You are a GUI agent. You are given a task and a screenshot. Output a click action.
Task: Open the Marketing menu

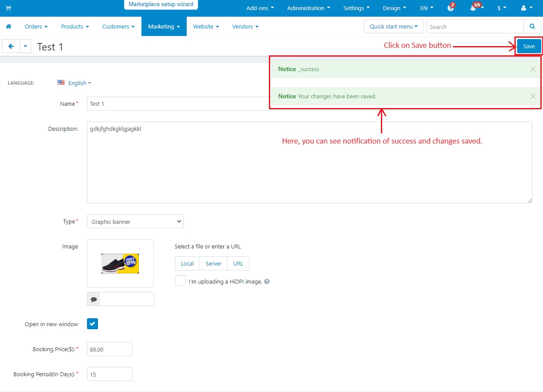[164, 26]
